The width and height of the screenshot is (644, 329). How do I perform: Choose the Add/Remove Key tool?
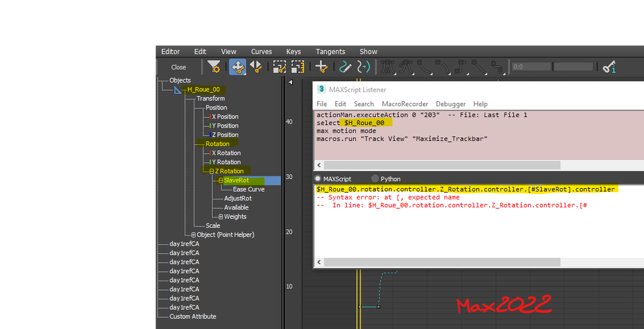321,66
